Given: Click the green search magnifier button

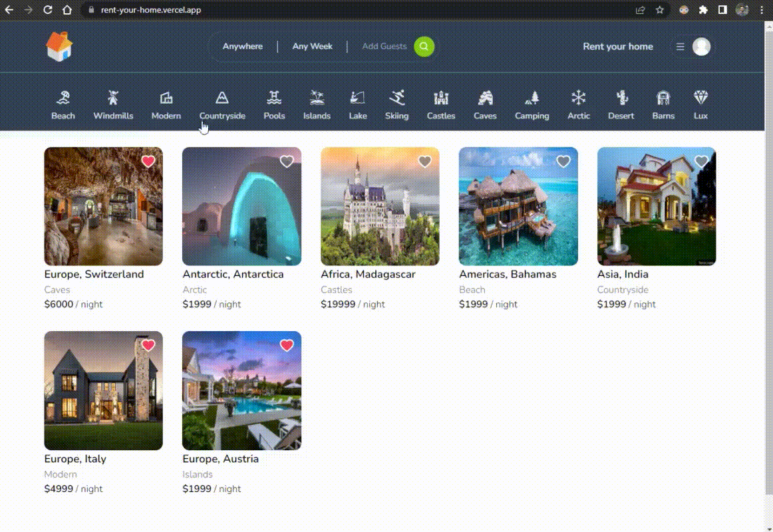Looking at the screenshot, I should click(x=424, y=47).
